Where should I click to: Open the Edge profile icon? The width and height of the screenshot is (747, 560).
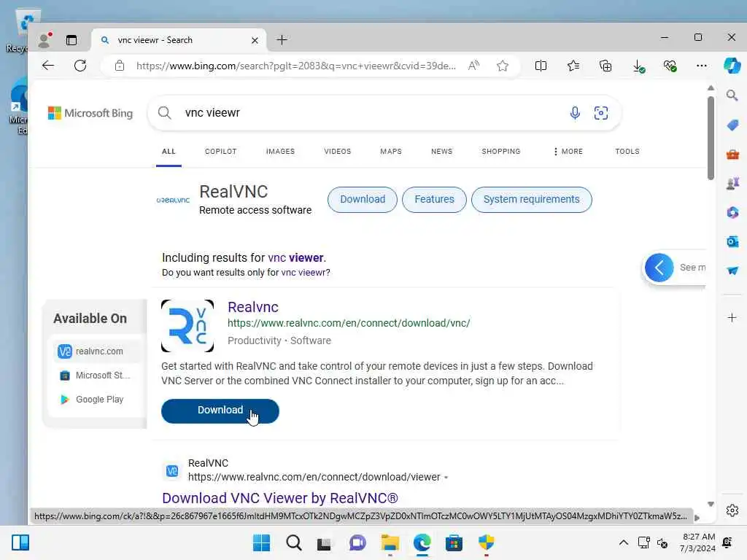(x=44, y=40)
